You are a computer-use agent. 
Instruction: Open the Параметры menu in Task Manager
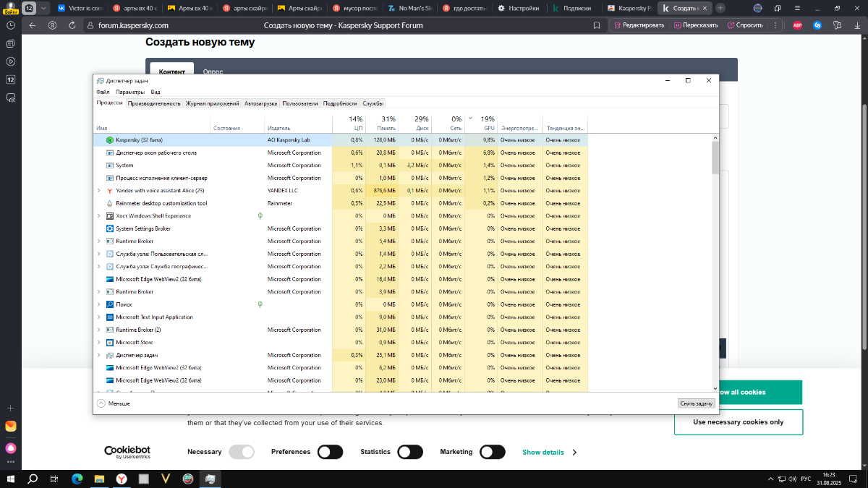pos(130,92)
